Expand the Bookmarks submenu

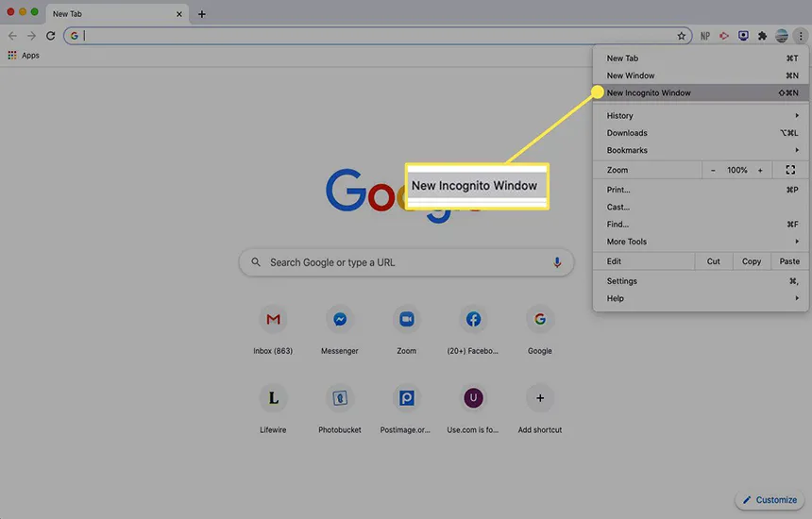click(701, 150)
